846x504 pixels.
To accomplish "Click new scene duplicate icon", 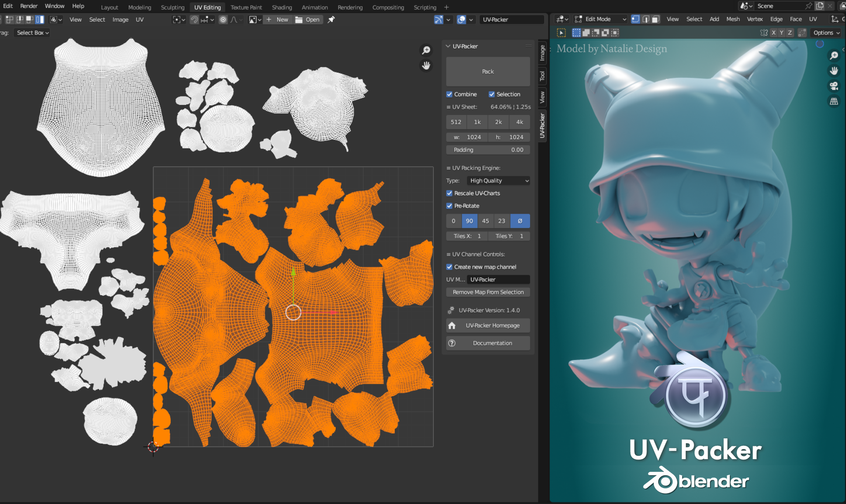I will [820, 6].
